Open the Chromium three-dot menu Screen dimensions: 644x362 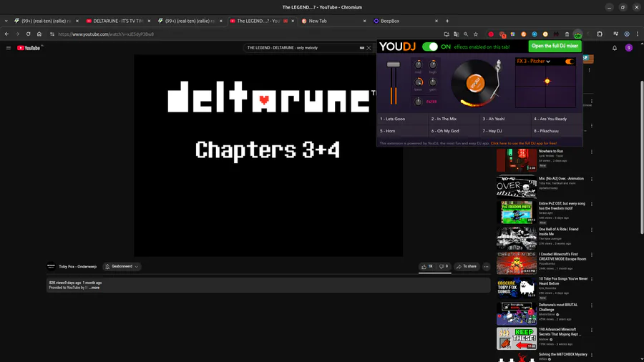(x=638, y=34)
